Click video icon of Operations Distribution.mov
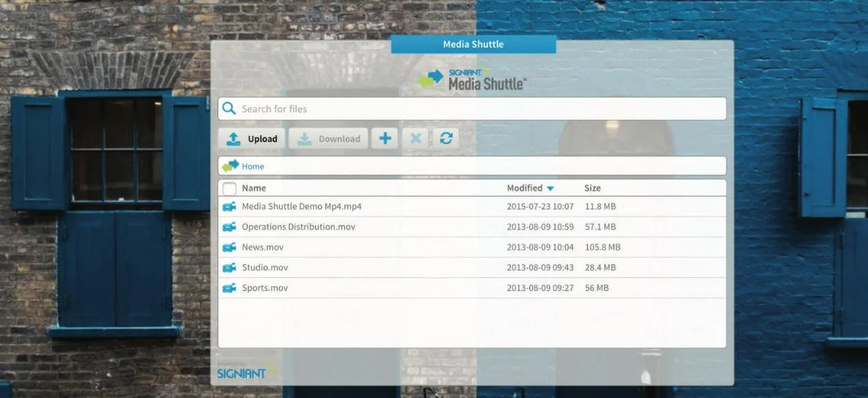 [x=229, y=227]
